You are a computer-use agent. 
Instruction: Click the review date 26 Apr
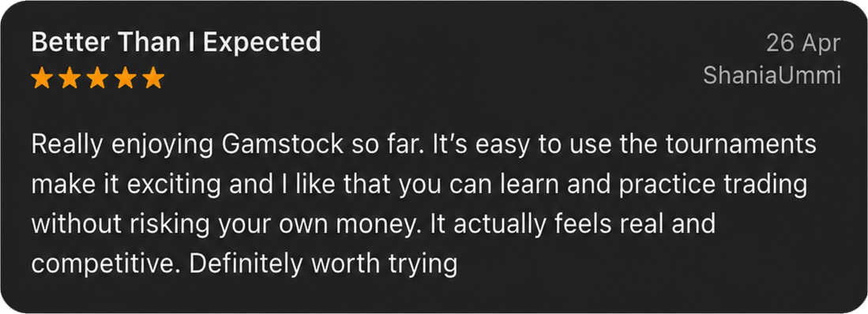[803, 43]
